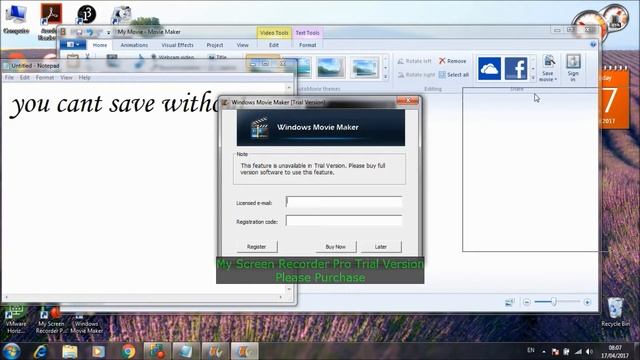Open the Edit tab under Video Tools
Screen dimensions: 640x360
274,45
